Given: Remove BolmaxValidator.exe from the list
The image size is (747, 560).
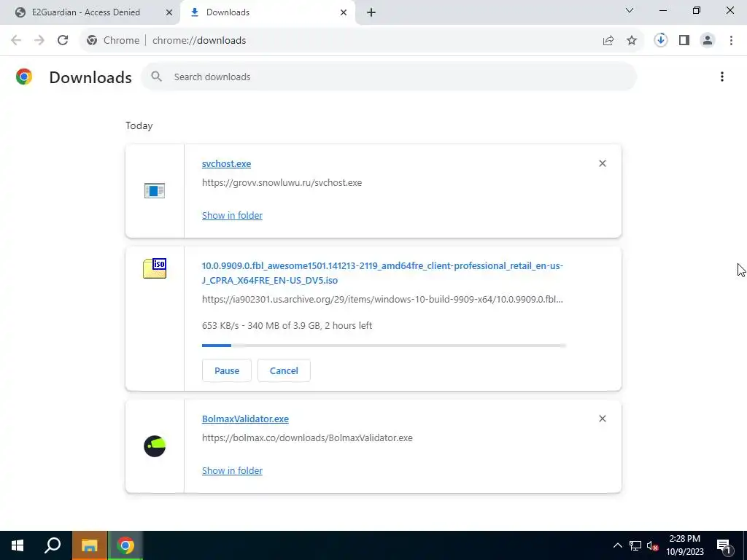Looking at the screenshot, I should 602,419.
